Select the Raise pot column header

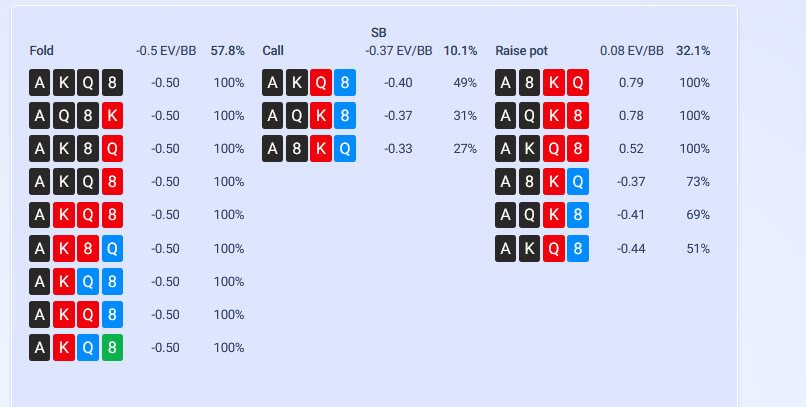(x=521, y=51)
